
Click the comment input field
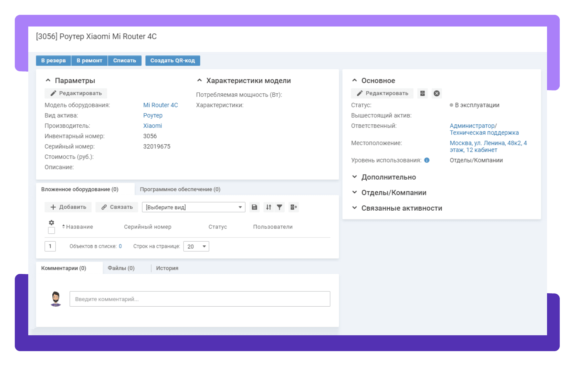point(200,299)
